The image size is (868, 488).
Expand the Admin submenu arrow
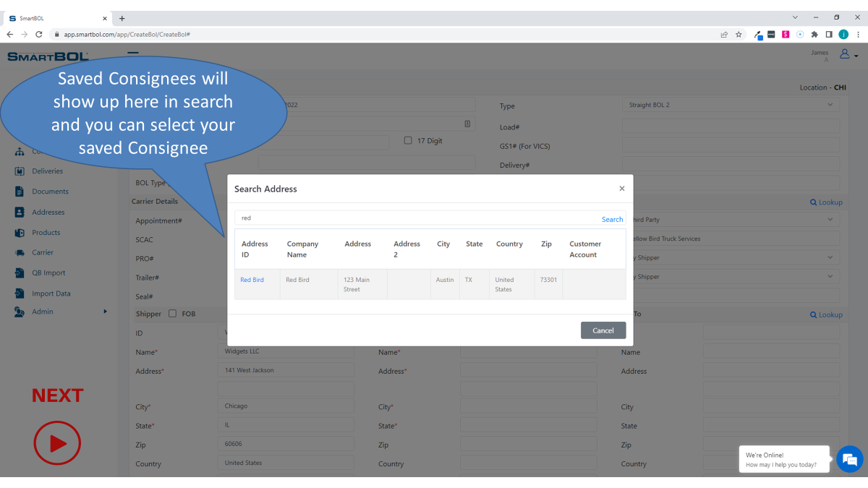[105, 312]
